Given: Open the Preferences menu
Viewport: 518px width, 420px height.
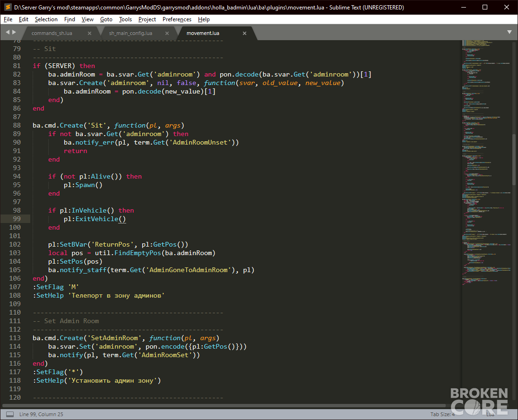Looking at the screenshot, I should coord(177,19).
